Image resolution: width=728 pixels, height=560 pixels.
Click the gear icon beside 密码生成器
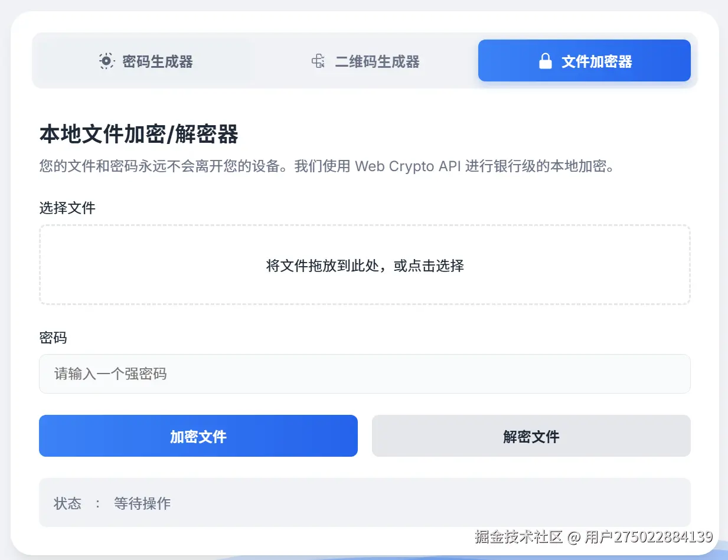[x=105, y=61]
